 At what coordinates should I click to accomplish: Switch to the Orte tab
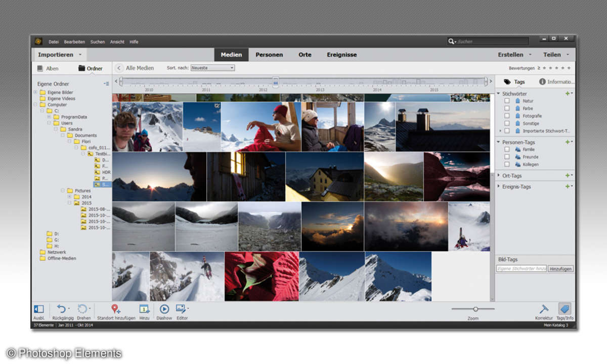coord(305,55)
